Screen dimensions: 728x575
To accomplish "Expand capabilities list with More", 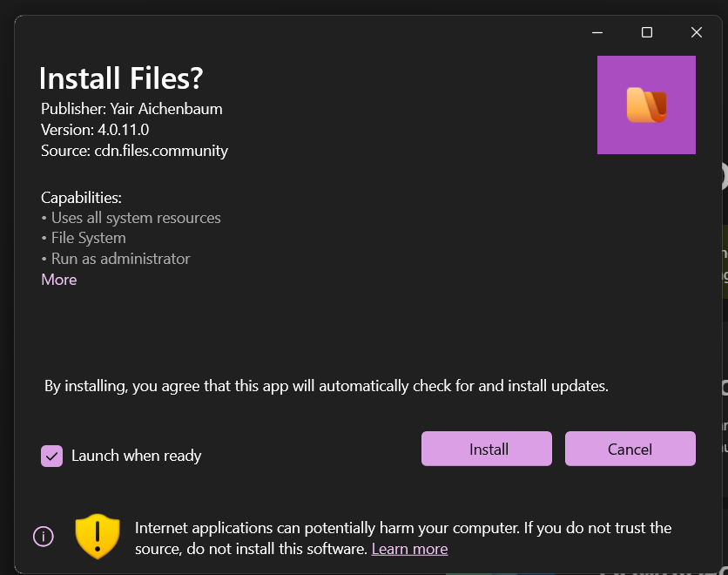I will (58, 280).
